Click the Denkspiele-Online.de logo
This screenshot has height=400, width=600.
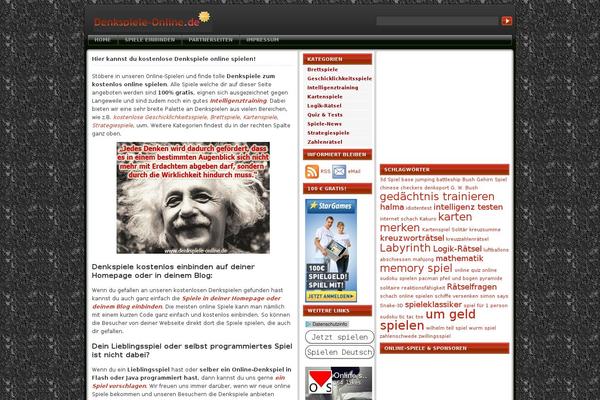(152, 21)
